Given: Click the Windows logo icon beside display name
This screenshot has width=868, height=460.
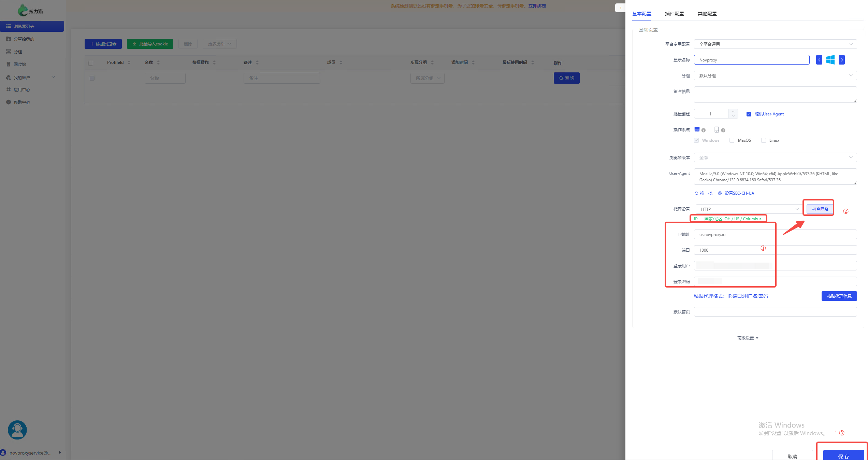Looking at the screenshot, I should coord(830,60).
